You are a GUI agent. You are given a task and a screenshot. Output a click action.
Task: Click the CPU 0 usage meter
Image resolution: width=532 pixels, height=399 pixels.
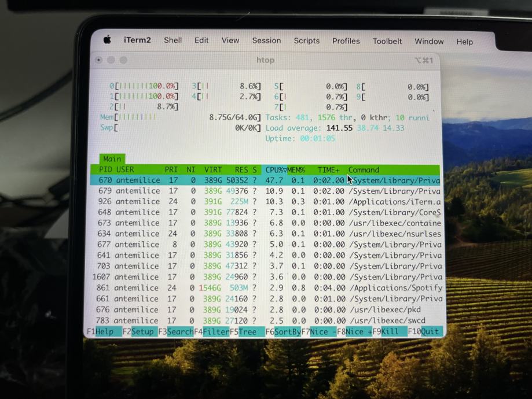[144, 86]
